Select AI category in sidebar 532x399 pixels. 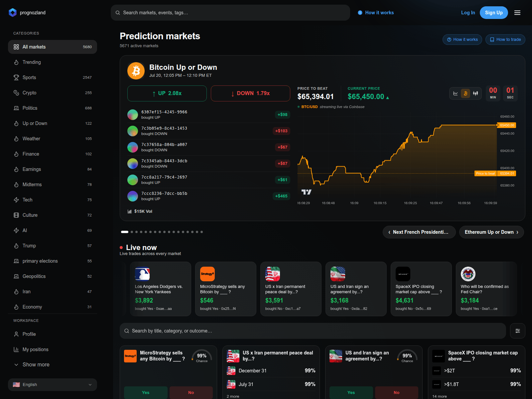(x=53, y=230)
